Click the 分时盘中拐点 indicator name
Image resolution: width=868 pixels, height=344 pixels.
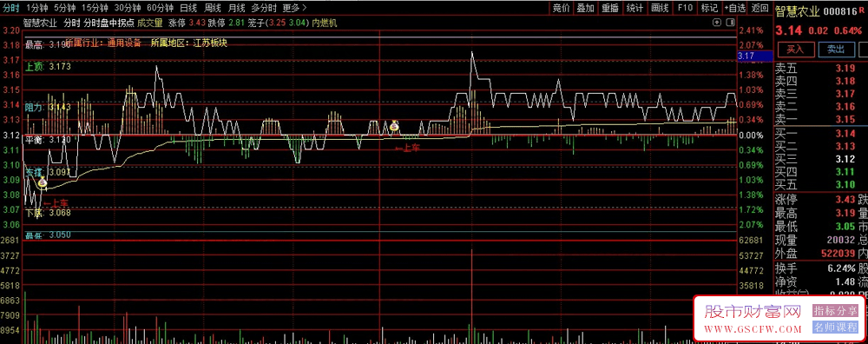click(108, 23)
